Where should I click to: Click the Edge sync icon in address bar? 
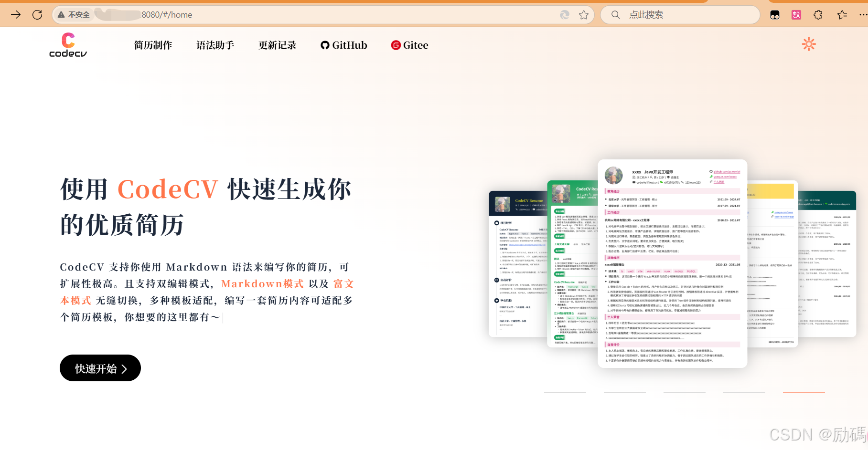tap(565, 15)
